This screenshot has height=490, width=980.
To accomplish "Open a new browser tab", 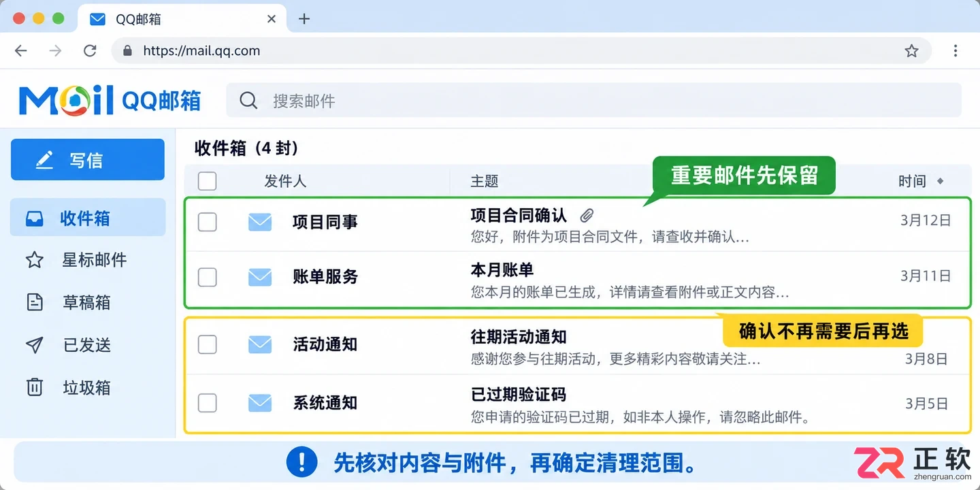I will (x=304, y=19).
